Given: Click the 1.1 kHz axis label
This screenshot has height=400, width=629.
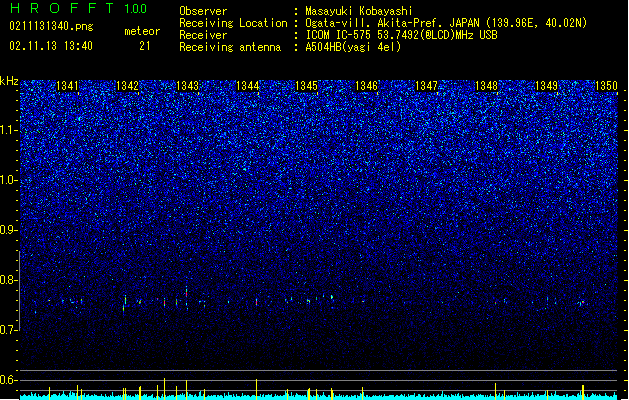Looking at the screenshot, I should coord(8,130).
